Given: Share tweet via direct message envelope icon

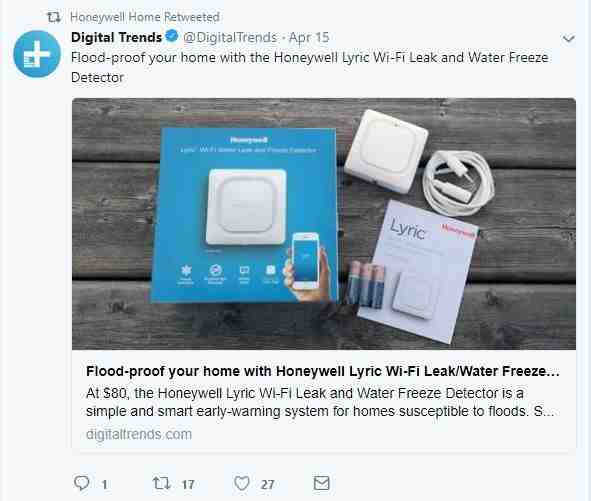Looking at the screenshot, I should coord(322,483).
